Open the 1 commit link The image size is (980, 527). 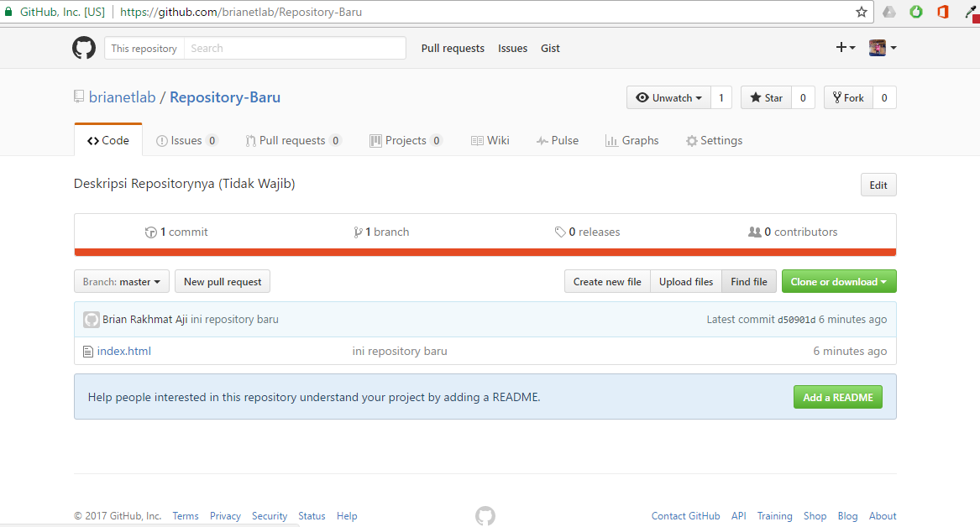pos(177,232)
